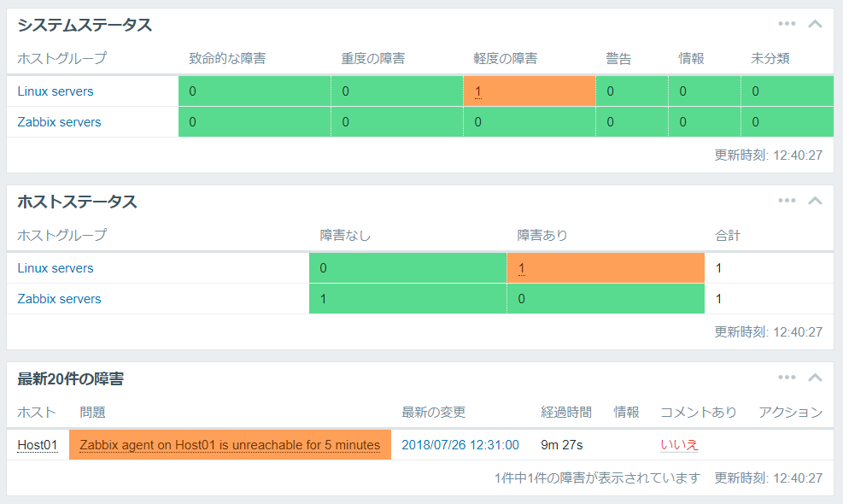Open the Zabbix agent unreachable problem
Screen dimensions: 843x504
230,445
